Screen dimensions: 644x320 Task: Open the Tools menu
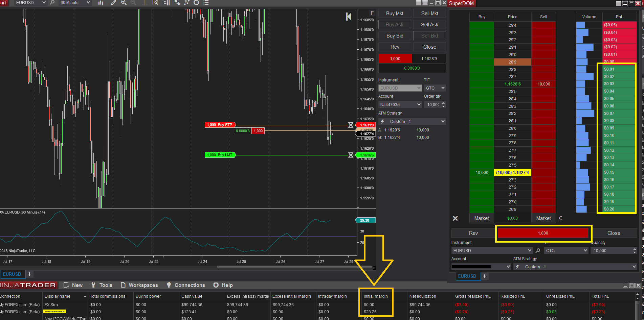click(102, 285)
